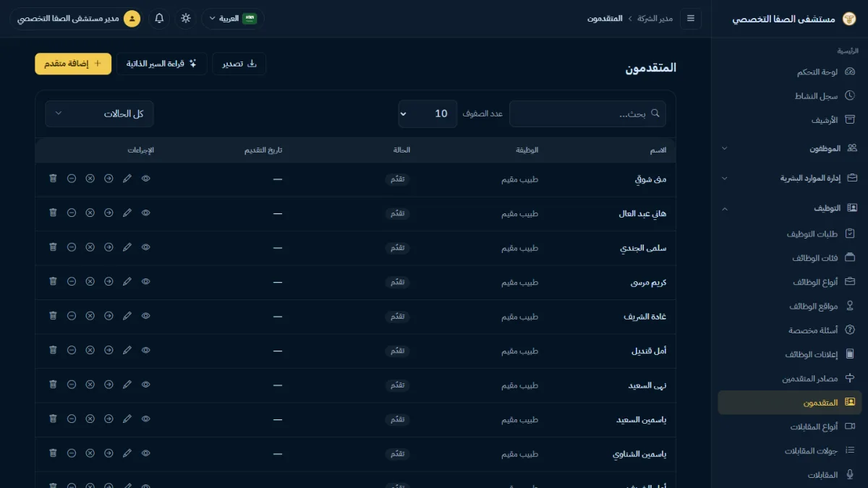Click the arrow-circle icon for كريم مرسي
Image resolution: width=868 pixels, height=488 pixels.
tap(109, 281)
